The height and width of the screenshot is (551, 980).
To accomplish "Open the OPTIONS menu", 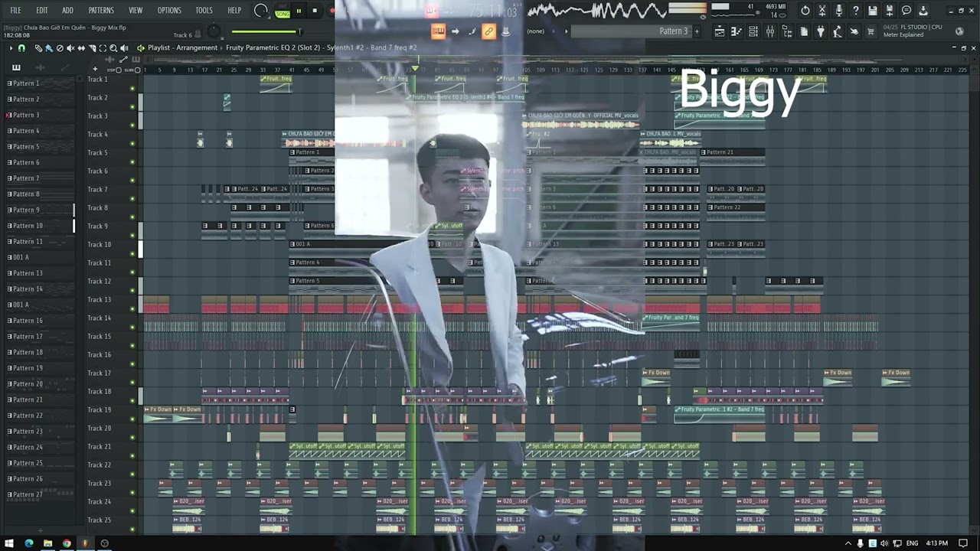I will coord(169,11).
